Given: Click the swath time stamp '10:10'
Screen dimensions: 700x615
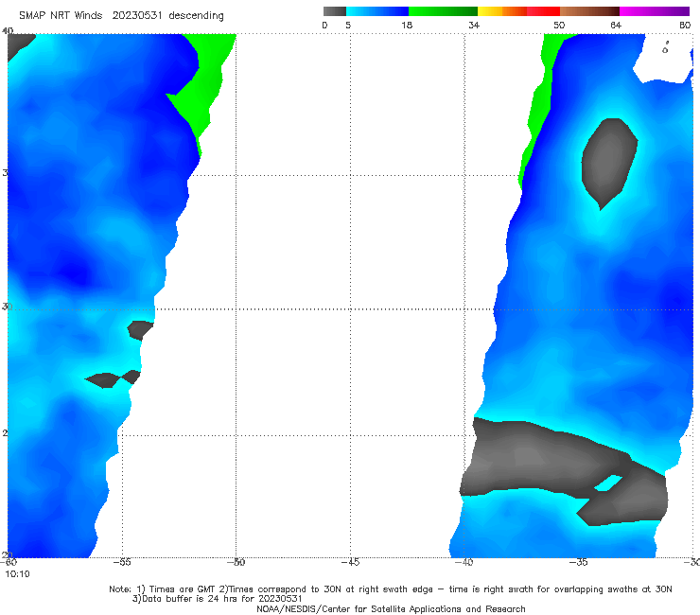Looking at the screenshot, I should [17, 574].
